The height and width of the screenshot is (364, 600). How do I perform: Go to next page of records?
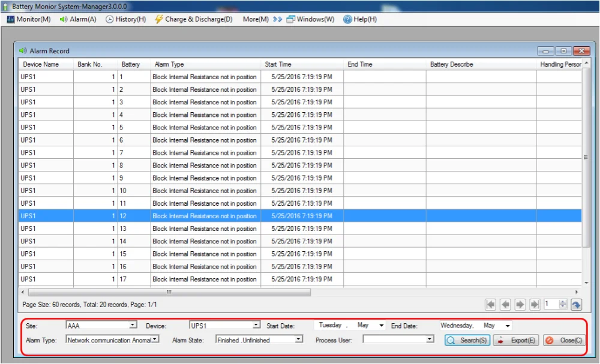tap(520, 305)
